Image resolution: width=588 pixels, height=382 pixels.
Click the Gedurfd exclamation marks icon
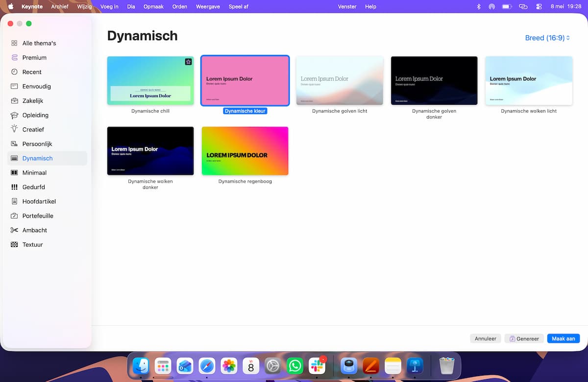pos(14,187)
